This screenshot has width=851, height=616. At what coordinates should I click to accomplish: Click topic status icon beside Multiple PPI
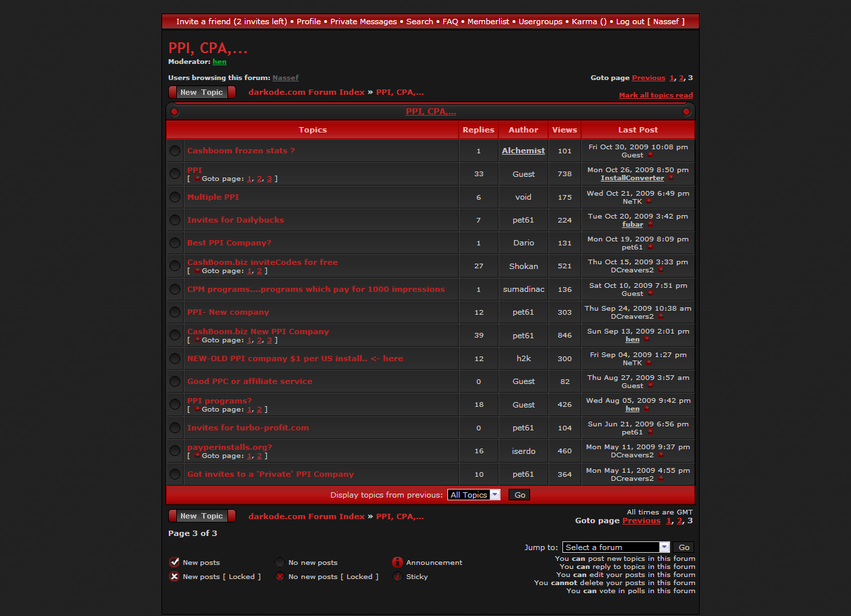click(175, 197)
